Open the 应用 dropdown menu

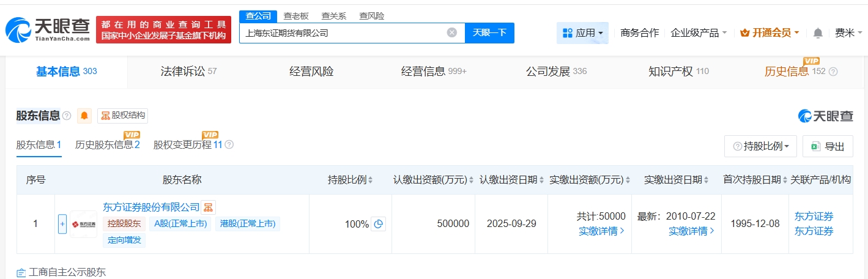[582, 33]
